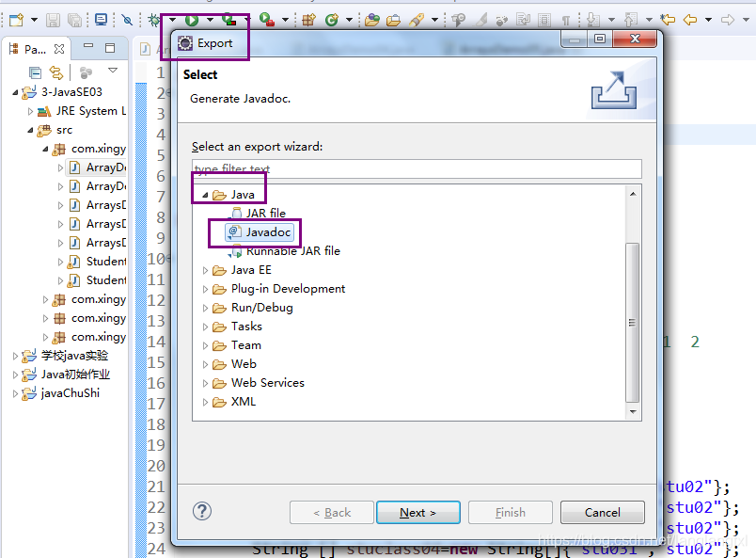Open dropdown next to Run icon
This screenshot has height=558, width=756.
click(211, 20)
